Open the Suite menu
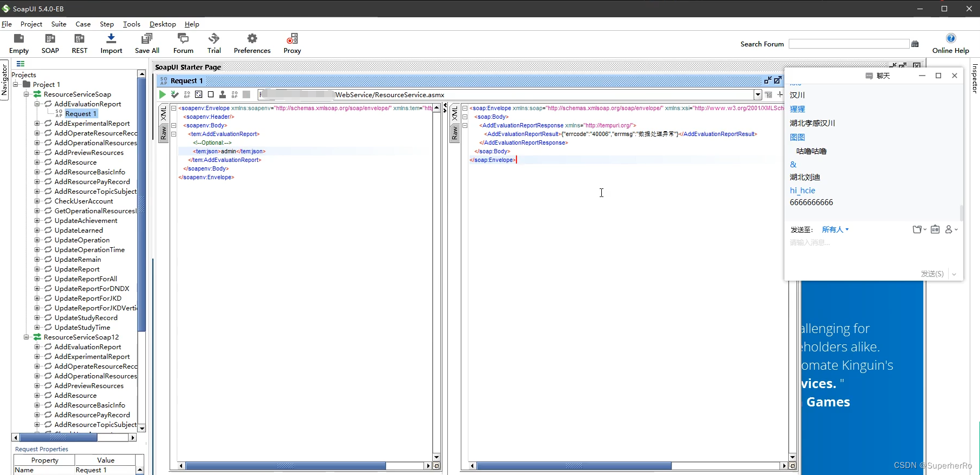This screenshot has width=980, height=475. click(59, 24)
